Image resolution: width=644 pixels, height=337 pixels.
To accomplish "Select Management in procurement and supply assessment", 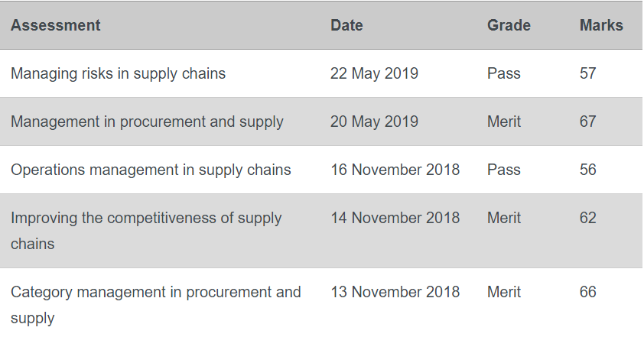I will [147, 122].
